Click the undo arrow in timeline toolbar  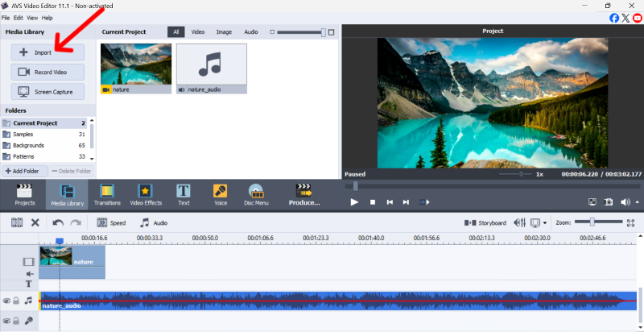pos(57,222)
